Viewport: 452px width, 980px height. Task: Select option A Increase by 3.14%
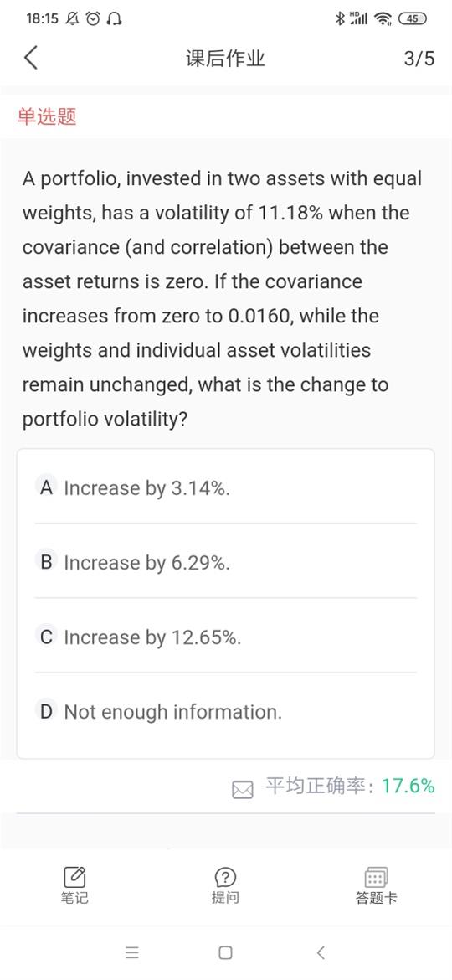tap(225, 487)
